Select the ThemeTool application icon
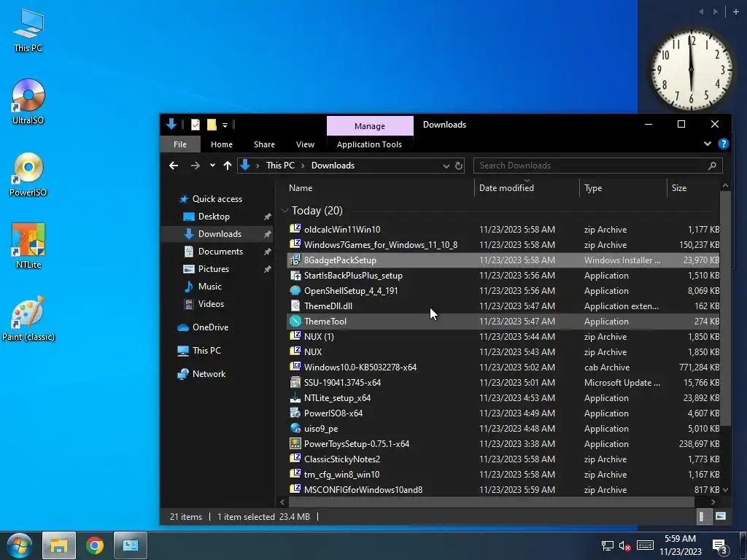The height and width of the screenshot is (560, 747). [295, 322]
